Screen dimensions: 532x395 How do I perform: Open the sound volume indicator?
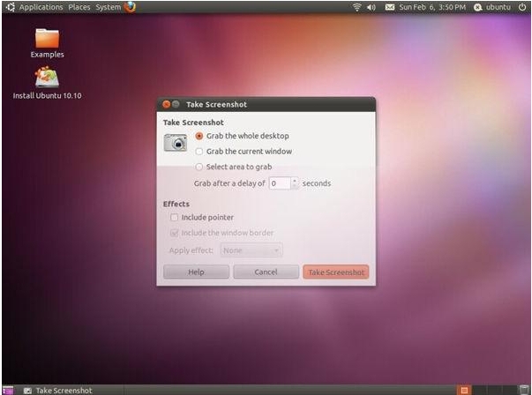[371, 7]
